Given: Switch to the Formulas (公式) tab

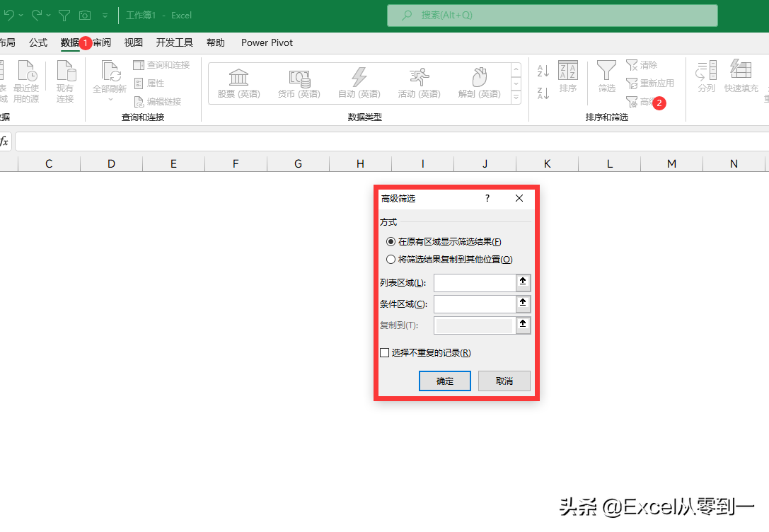Looking at the screenshot, I should [x=38, y=42].
